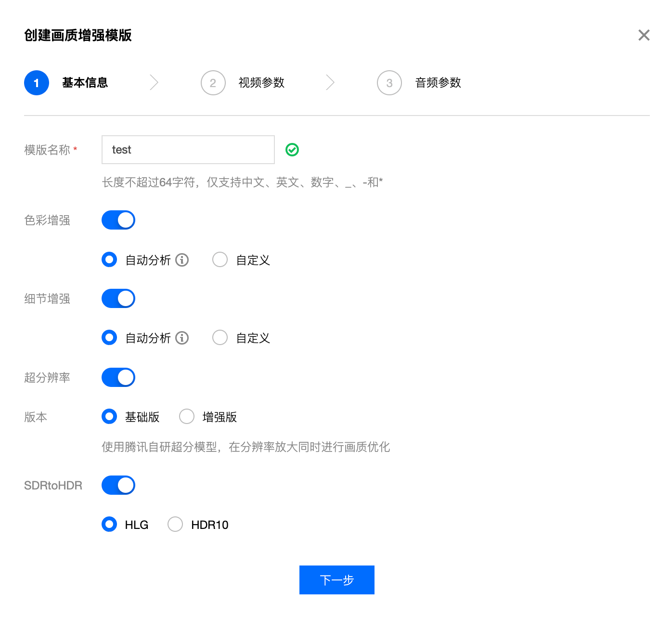Select 自定义 radio under 细节增强

[x=220, y=338]
